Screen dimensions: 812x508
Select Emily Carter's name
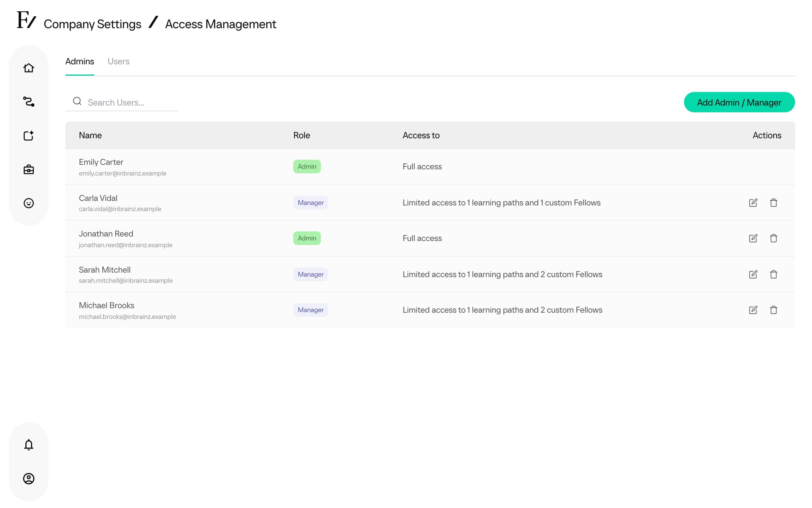[x=101, y=162]
